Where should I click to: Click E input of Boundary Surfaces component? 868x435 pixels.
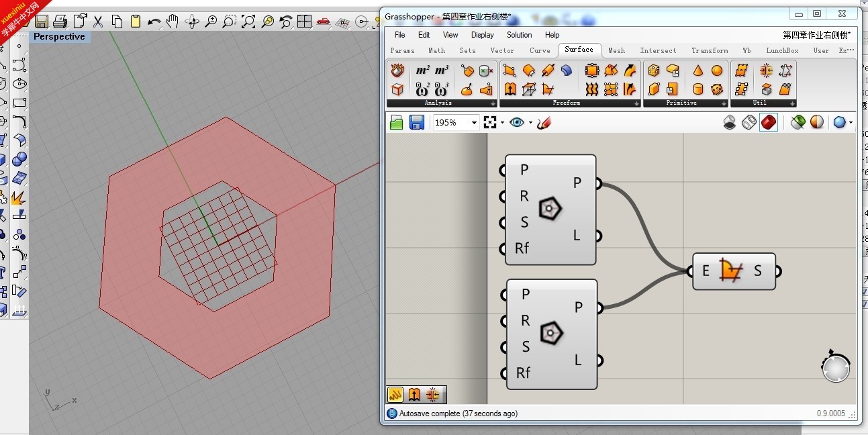pyautogui.click(x=705, y=271)
